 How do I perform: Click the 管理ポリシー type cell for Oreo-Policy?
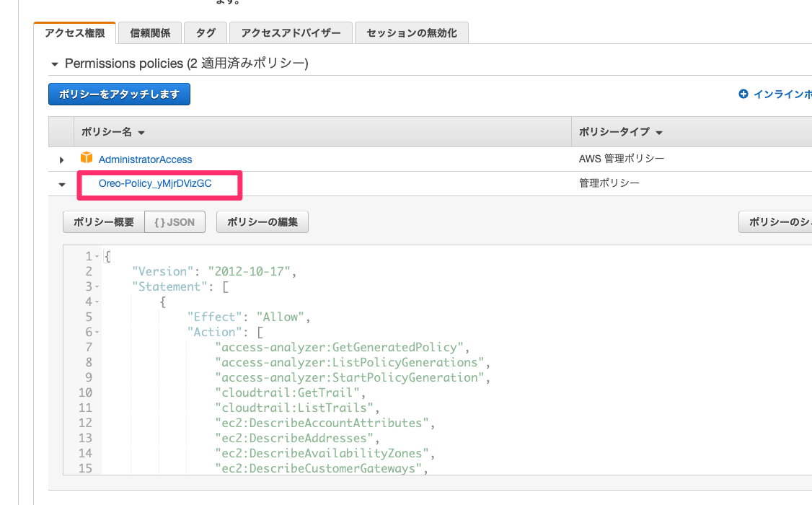tap(609, 183)
